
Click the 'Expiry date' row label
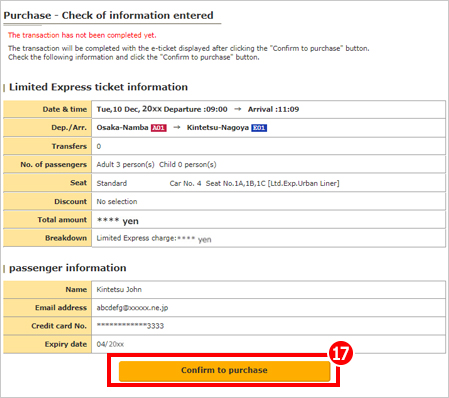coord(66,344)
